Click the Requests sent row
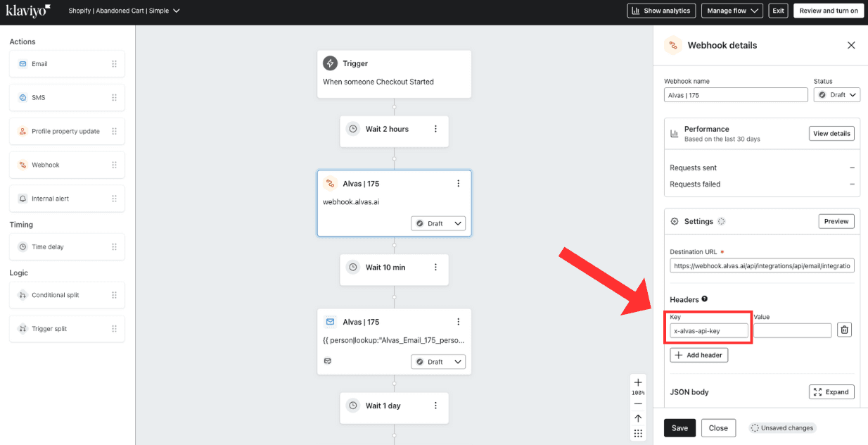 [x=762, y=168]
